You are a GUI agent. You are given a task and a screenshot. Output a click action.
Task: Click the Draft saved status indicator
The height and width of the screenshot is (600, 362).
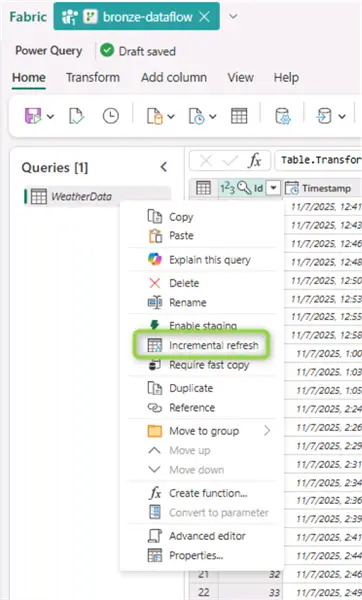click(138, 51)
